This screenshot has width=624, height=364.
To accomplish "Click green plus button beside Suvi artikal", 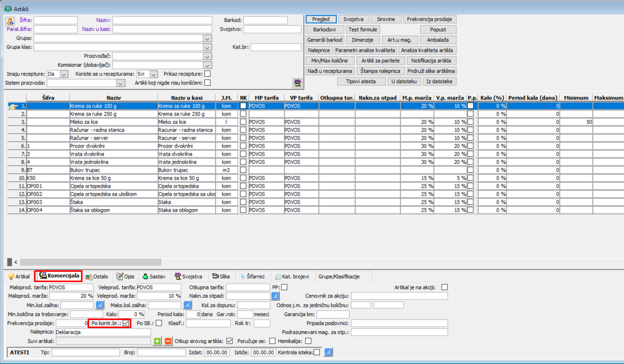I will click(x=157, y=341).
